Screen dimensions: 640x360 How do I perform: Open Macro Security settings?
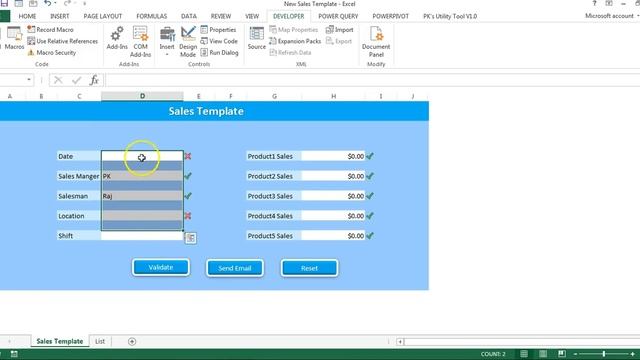51,53
